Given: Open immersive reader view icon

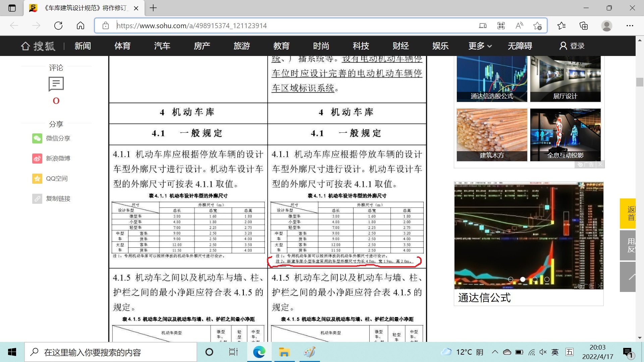Looking at the screenshot, I should click(x=483, y=25).
